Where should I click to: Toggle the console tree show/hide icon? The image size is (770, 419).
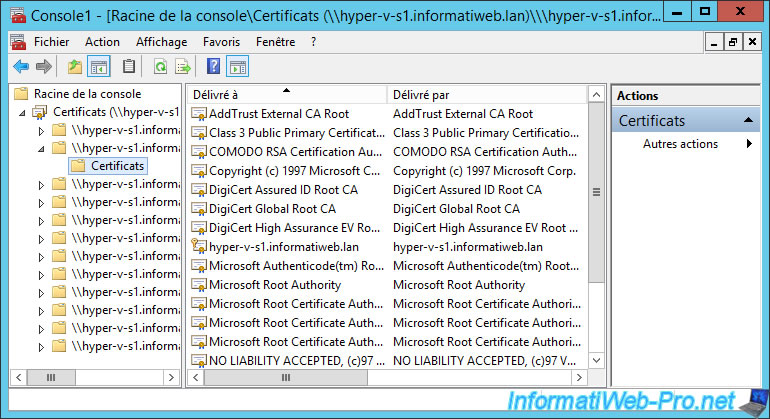coord(99,67)
